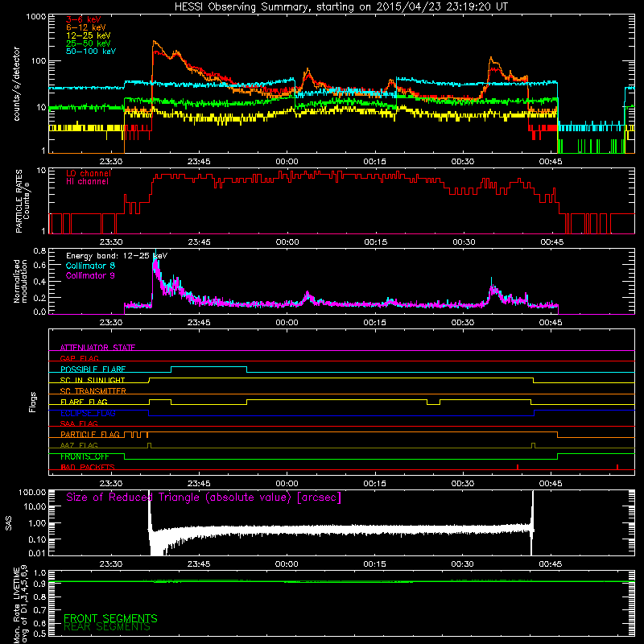Image resolution: width=644 pixels, height=644 pixels.
Task: Click the 00:15 time label under the Flags plot
Action: pos(375,484)
